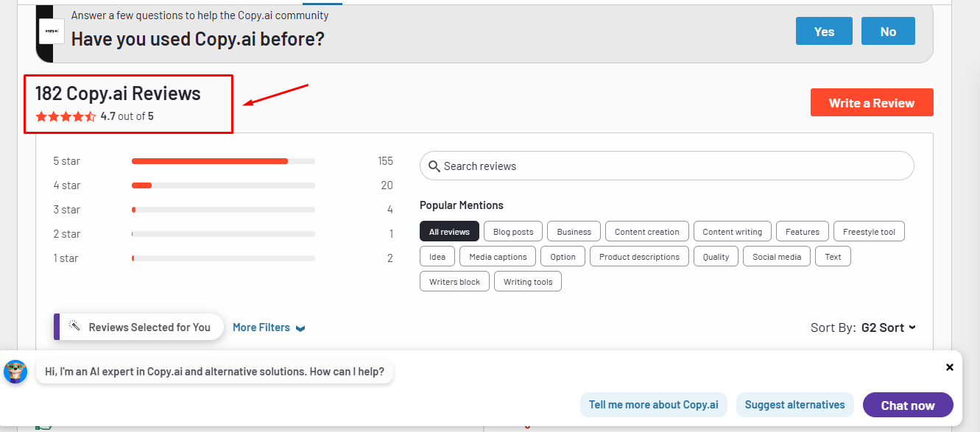Viewport: 980px width, 432px height.
Task: Filter by the Option tag
Action: coord(563,256)
